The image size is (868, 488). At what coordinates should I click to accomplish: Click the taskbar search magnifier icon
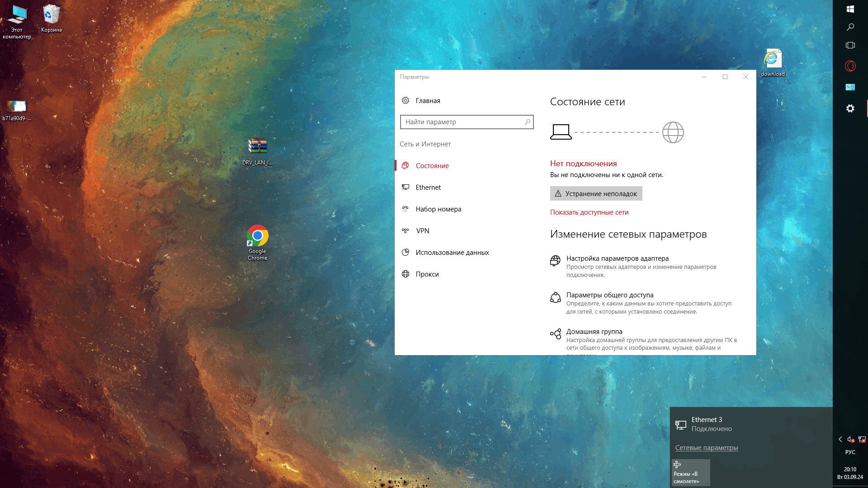(x=850, y=27)
